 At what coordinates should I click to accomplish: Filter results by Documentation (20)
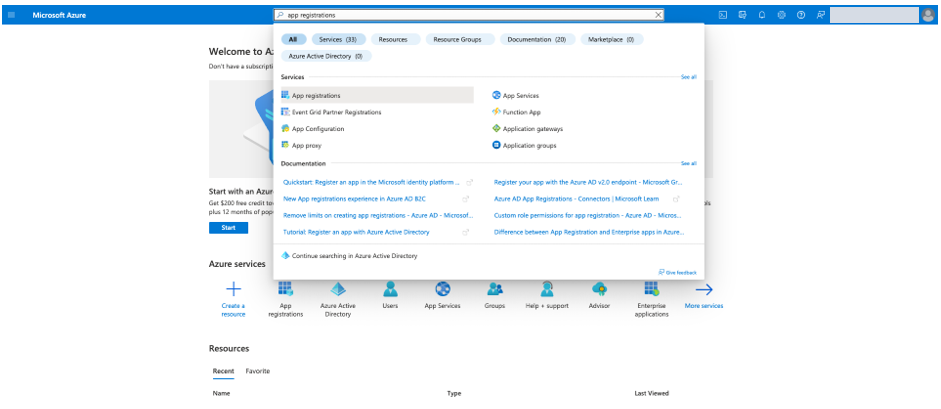click(537, 39)
